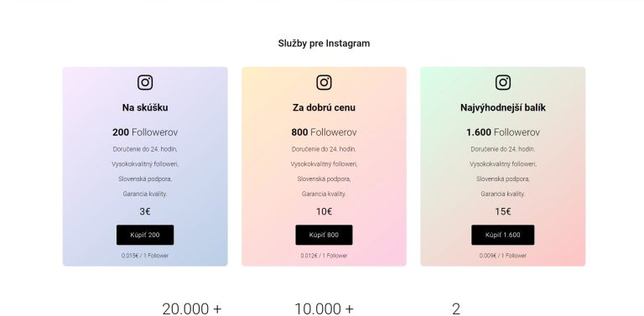
Task: Select the Kúpiť 1.600 button
Action: 503,235
